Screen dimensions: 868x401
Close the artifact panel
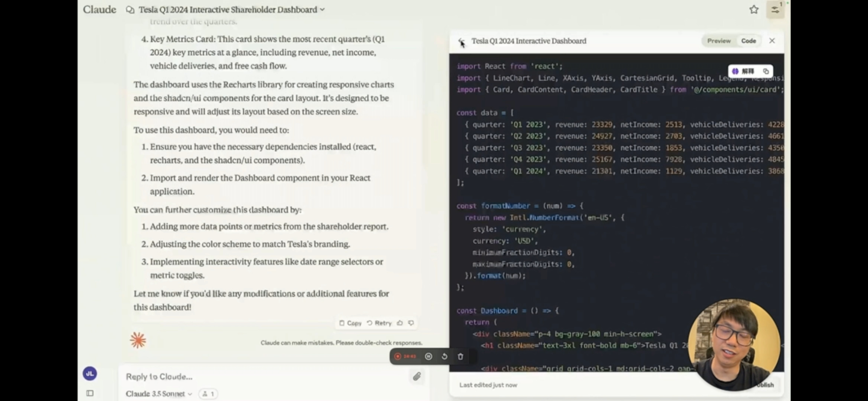(x=772, y=41)
